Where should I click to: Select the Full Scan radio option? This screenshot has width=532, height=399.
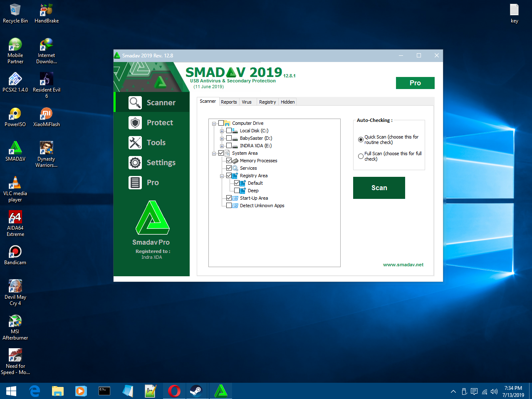click(361, 156)
